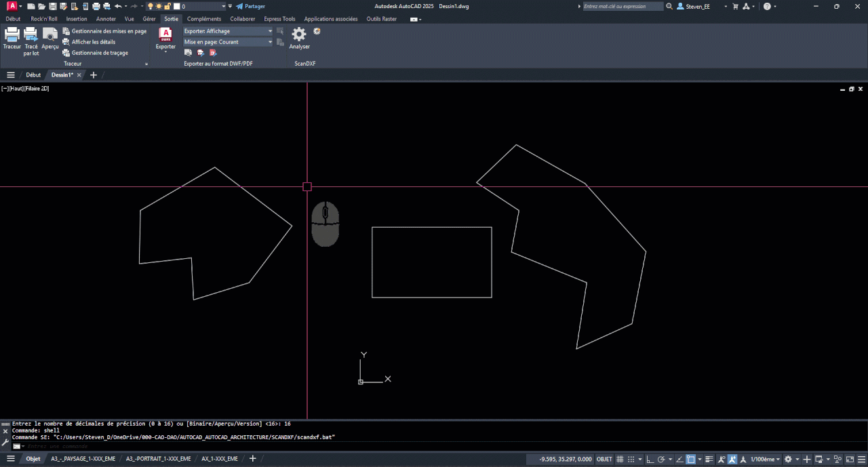
Task: Click the search magnifier icon
Action: click(669, 6)
